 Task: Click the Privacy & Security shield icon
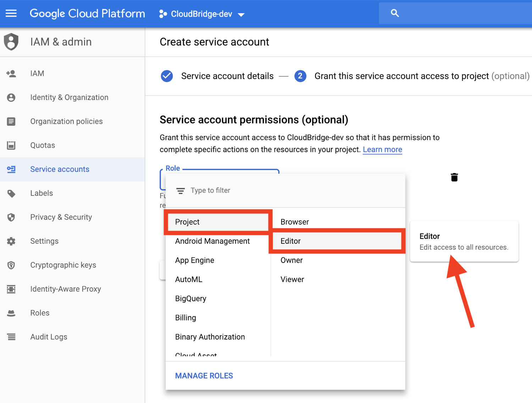tap(11, 217)
